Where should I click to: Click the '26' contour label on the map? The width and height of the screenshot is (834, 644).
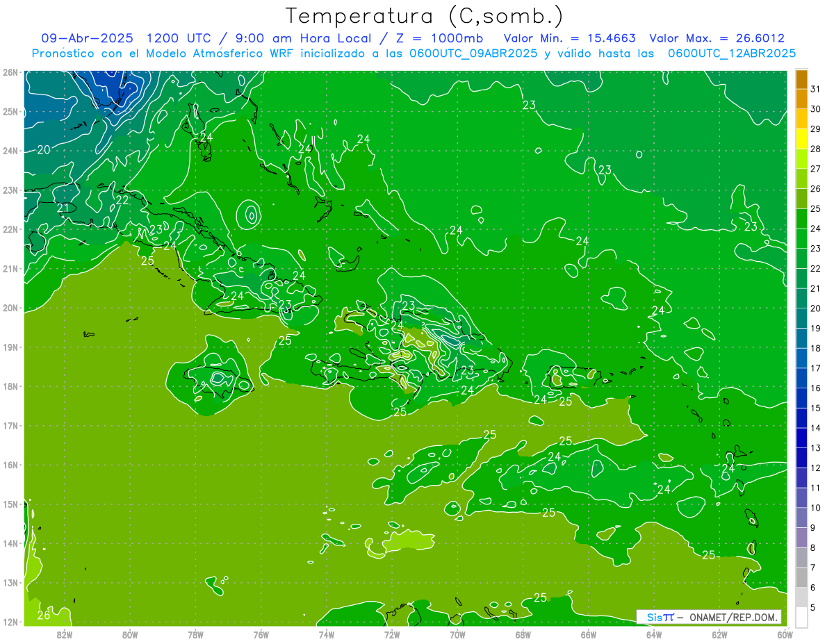point(43,615)
